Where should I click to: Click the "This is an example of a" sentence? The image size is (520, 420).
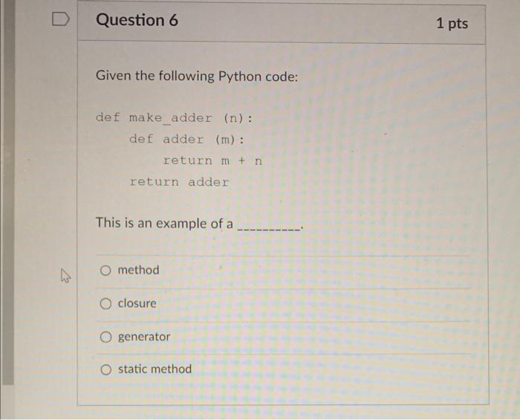tap(164, 223)
